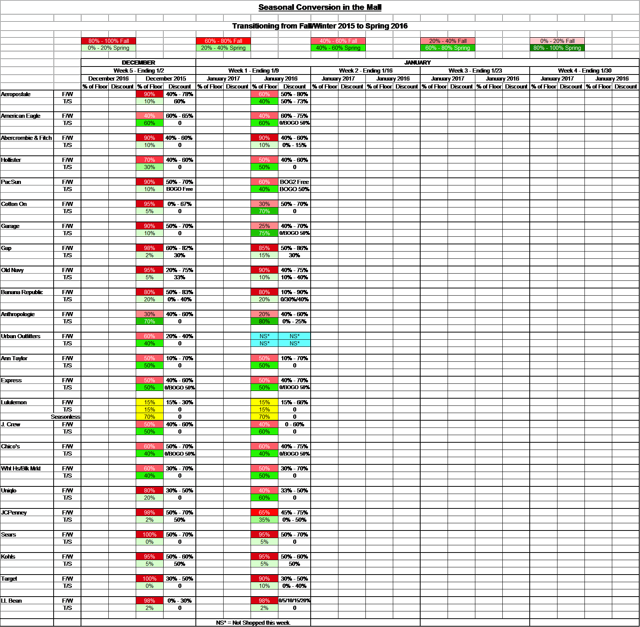Click the Cotton On store name cell
Screen dimensions: 640x627
27,204
